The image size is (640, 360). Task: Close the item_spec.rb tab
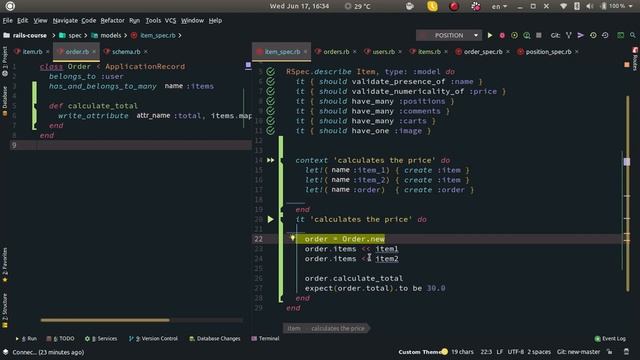click(305, 52)
